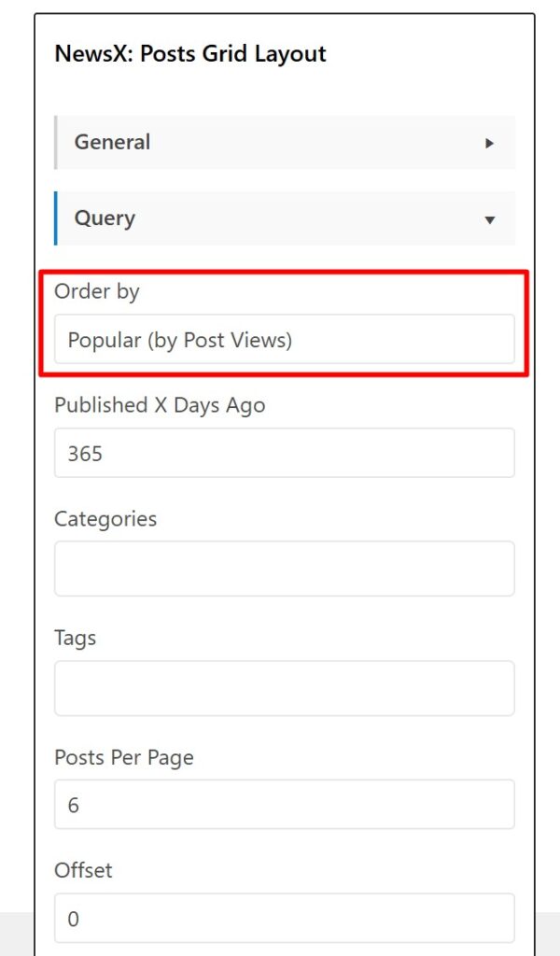Click the Offset label text
The width and height of the screenshot is (560, 956).
click(x=83, y=870)
